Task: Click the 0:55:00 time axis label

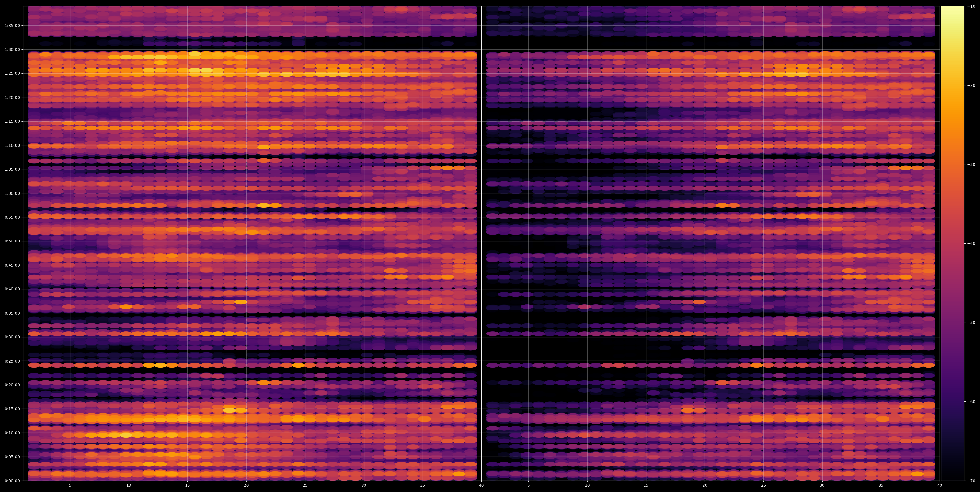Action: [x=12, y=217]
